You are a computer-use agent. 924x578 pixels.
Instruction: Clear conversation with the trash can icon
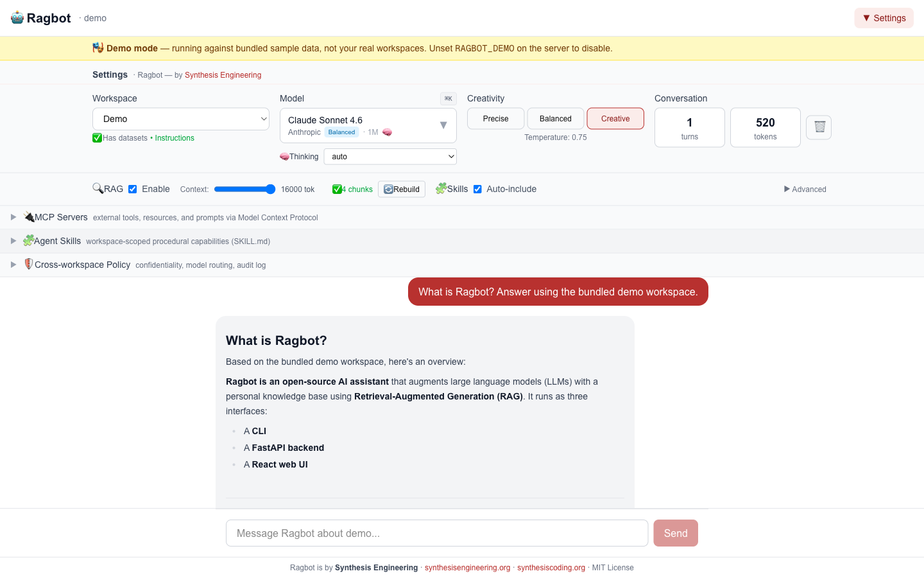[819, 127]
